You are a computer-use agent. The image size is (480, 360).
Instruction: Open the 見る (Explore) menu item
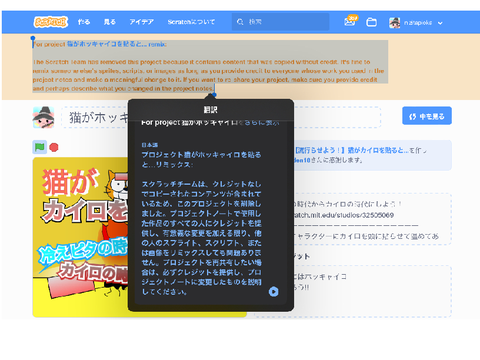pos(109,22)
